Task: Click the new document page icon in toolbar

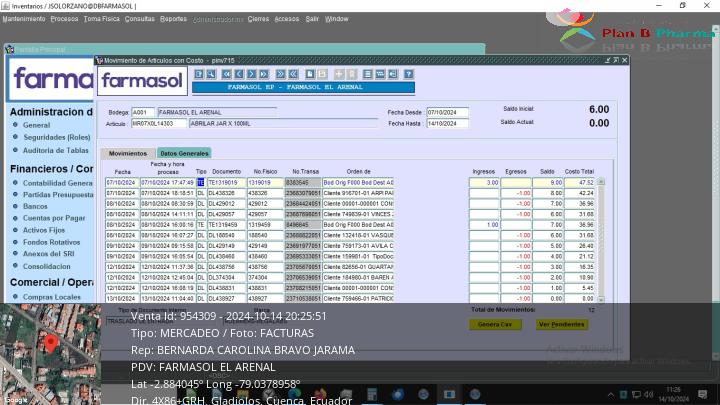Action: pyautogui.click(x=310, y=74)
